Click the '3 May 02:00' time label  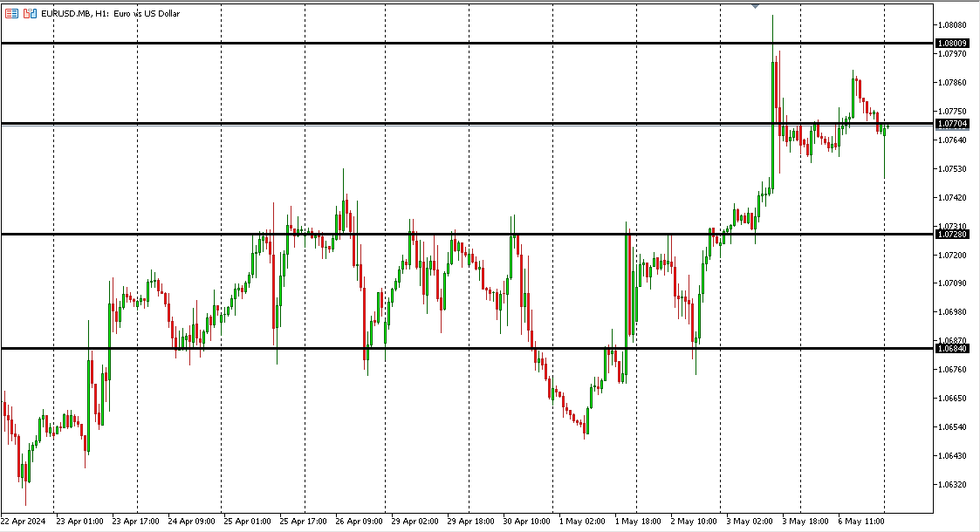pyautogui.click(x=750, y=522)
